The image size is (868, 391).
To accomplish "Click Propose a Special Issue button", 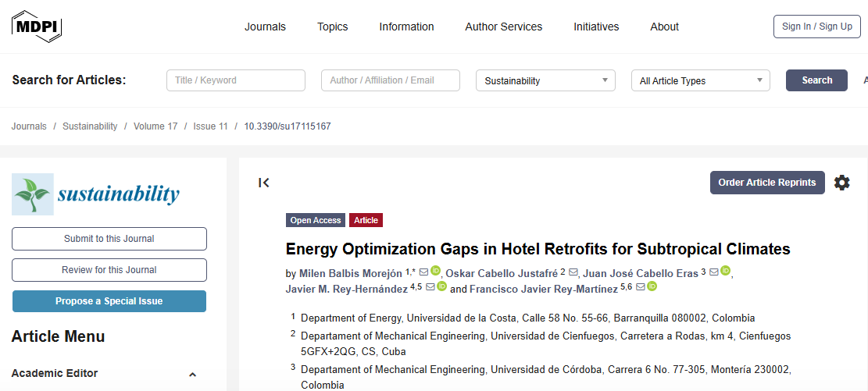I will 109,301.
